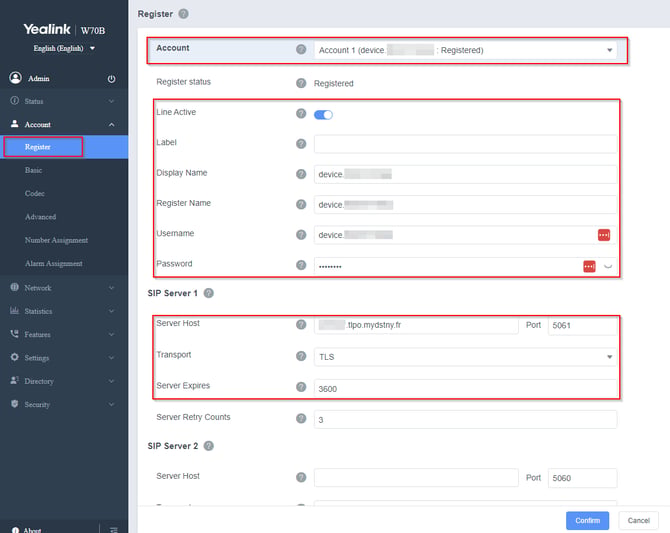Screen dimensions: 670x533
Task: Click the help icon for Username
Action: [x=301, y=235]
